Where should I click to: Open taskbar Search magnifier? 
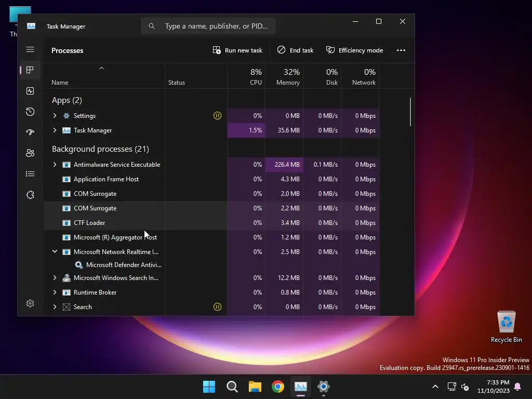click(x=232, y=387)
